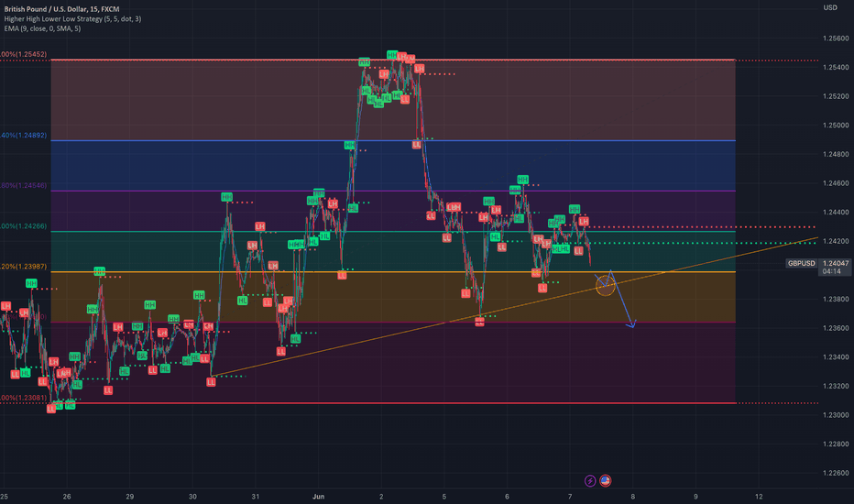This screenshot has height=504, width=854.
Task: Click price axis value 1.23400
Action: pos(836,356)
